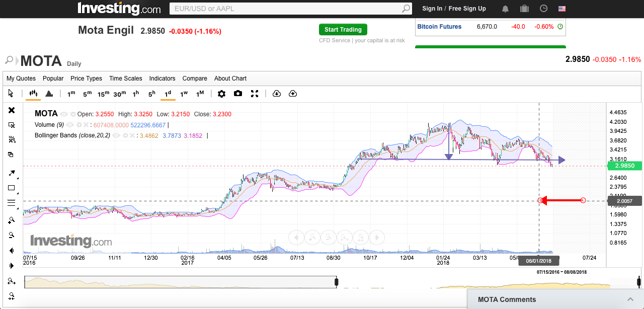Click the left-toolbar zoom in magnifier

(x=12, y=220)
